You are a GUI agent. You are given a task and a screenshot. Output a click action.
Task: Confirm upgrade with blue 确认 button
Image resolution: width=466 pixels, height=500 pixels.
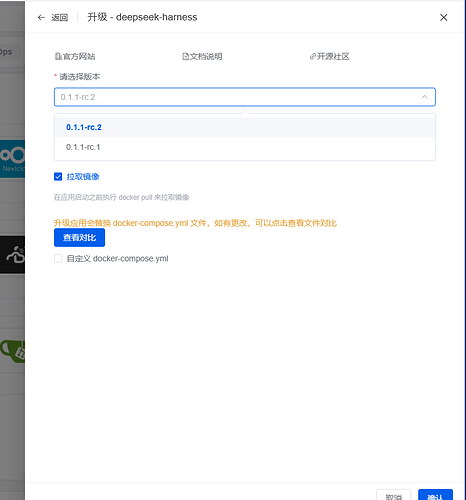(x=435, y=496)
